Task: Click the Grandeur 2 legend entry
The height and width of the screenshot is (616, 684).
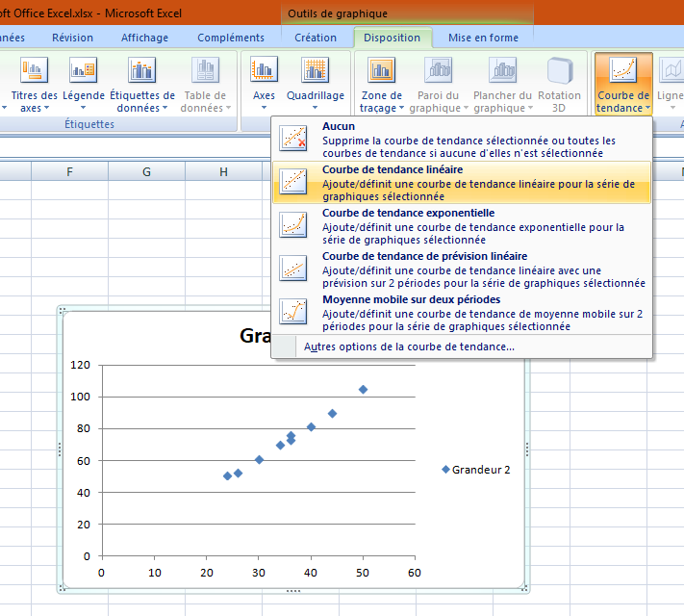Action: click(476, 470)
